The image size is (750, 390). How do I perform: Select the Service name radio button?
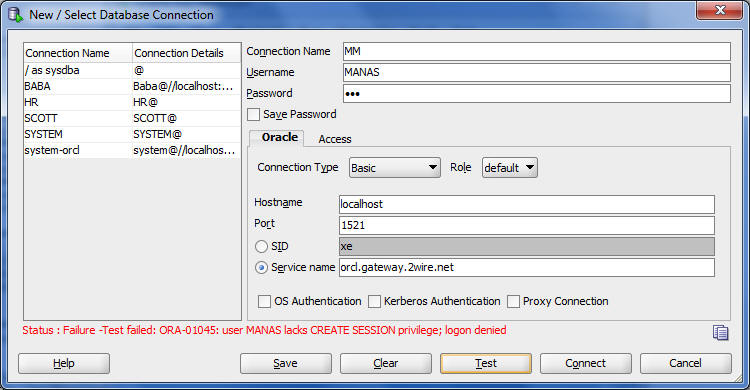261,267
